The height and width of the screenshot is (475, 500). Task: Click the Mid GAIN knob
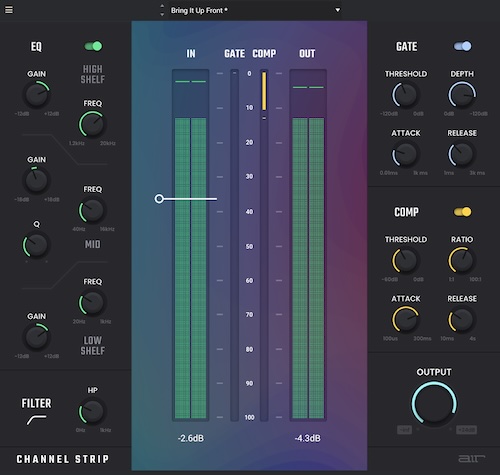(36, 181)
